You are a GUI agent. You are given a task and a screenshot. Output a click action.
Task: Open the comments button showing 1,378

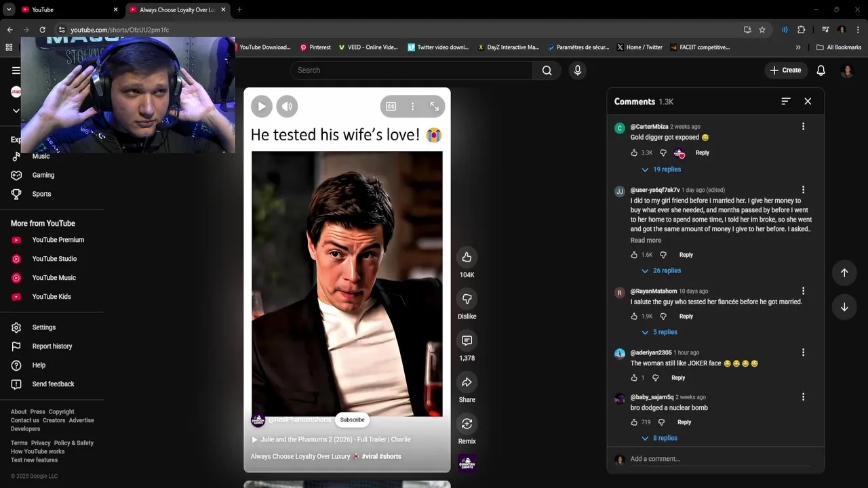[467, 340]
